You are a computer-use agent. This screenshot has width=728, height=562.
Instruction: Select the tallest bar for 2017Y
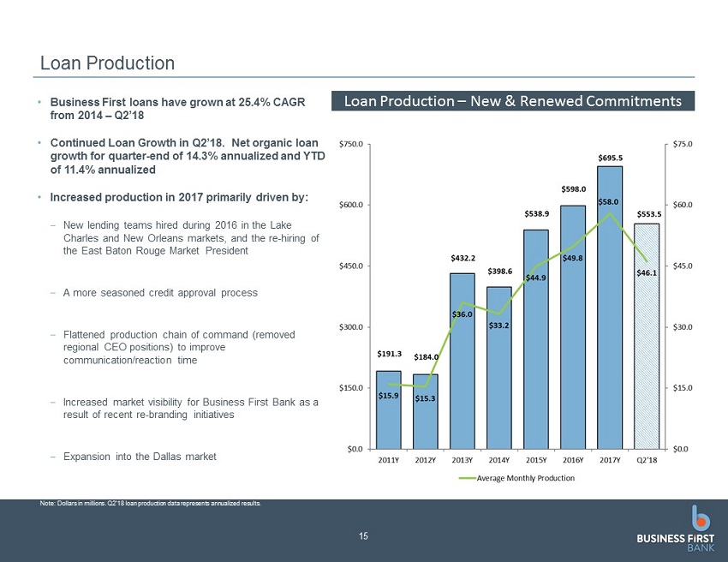coord(610,308)
